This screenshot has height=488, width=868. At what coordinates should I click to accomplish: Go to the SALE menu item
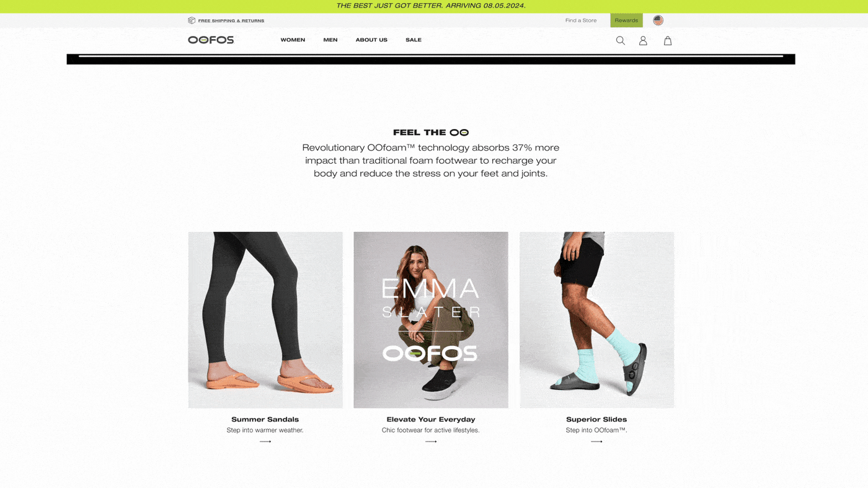[x=414, y=40]
